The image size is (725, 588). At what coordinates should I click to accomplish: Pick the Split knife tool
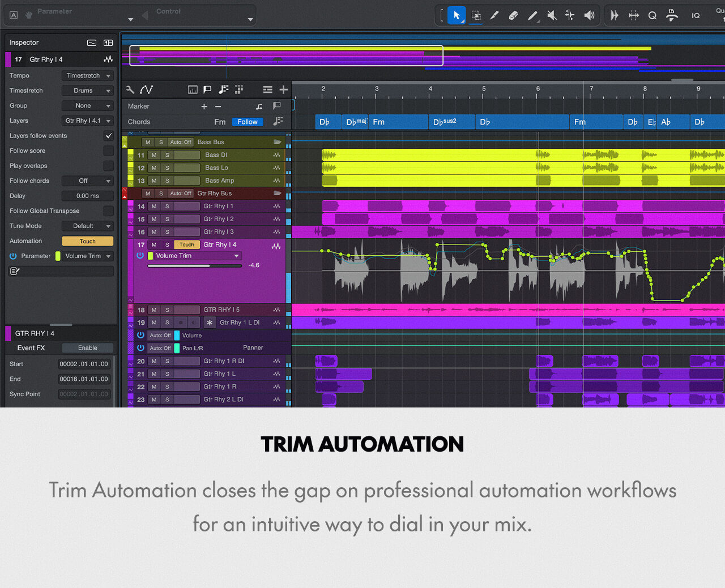pos(494,15)
